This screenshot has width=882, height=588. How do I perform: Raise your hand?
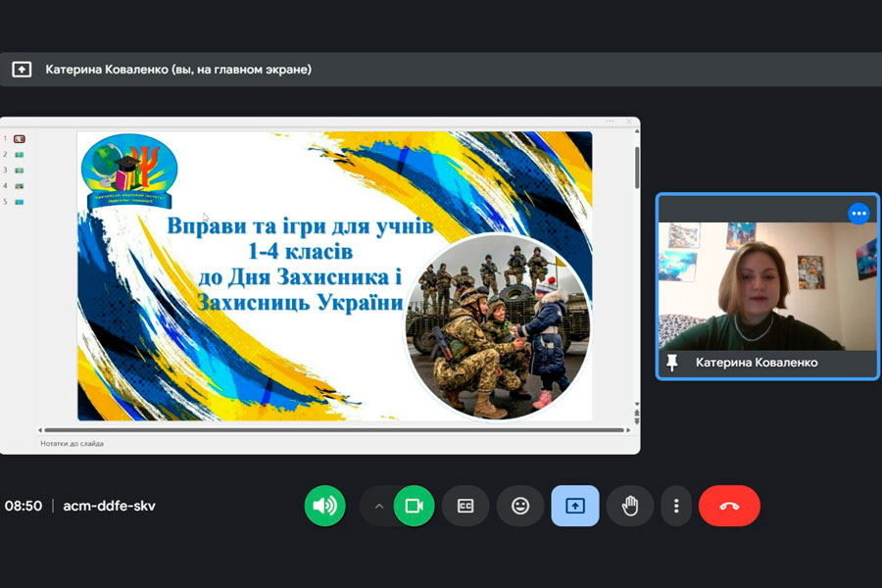tap(630, 506)
